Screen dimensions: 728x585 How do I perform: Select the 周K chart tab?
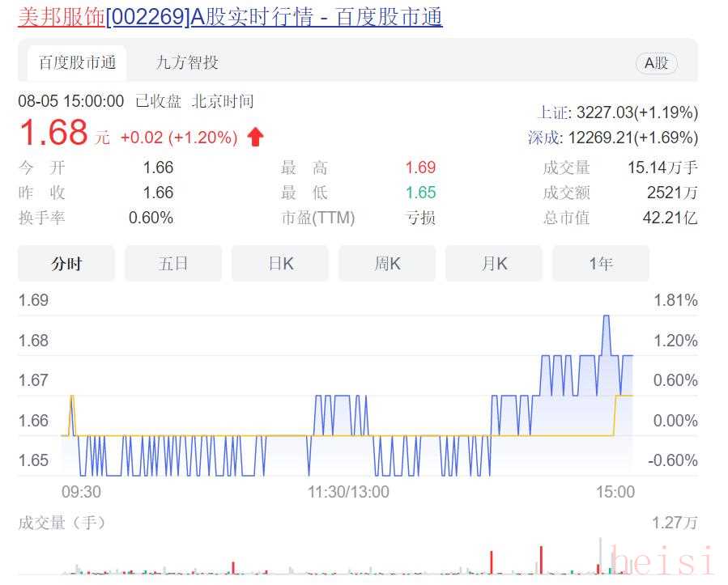(387, 264)
